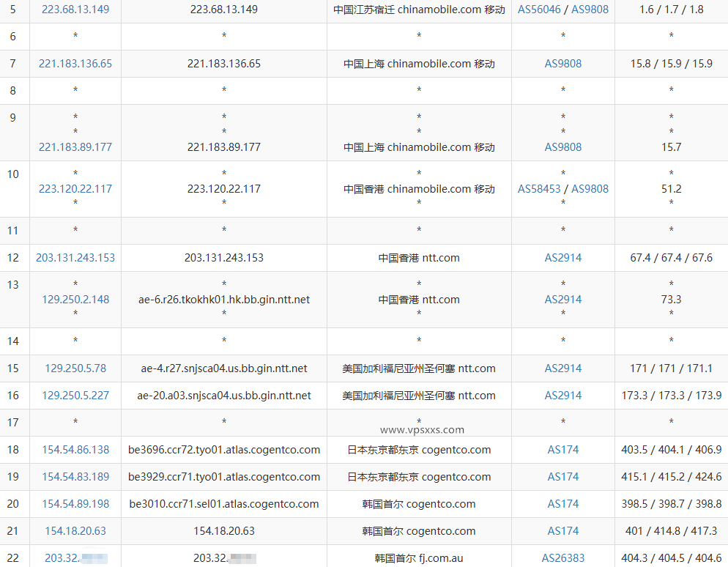Screen dimensions: 728x567
Task: Select latency 398.5 / 398.7 / 398.8
Action: tap(671, 504)
